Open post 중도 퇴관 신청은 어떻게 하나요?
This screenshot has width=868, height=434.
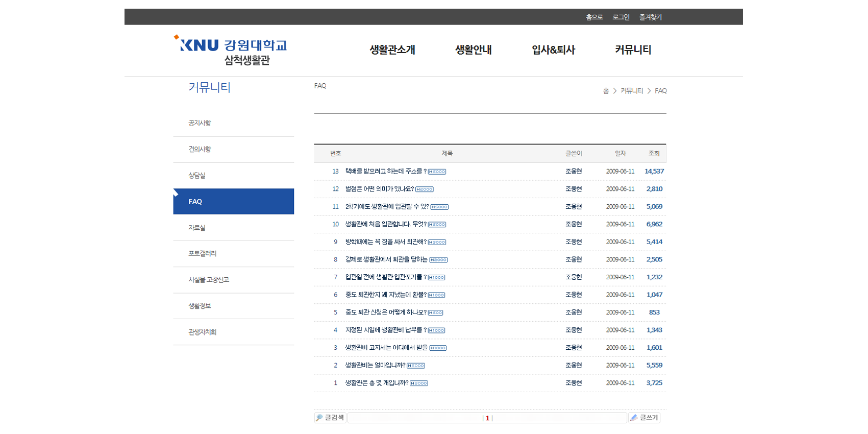(x=386, y=312)
